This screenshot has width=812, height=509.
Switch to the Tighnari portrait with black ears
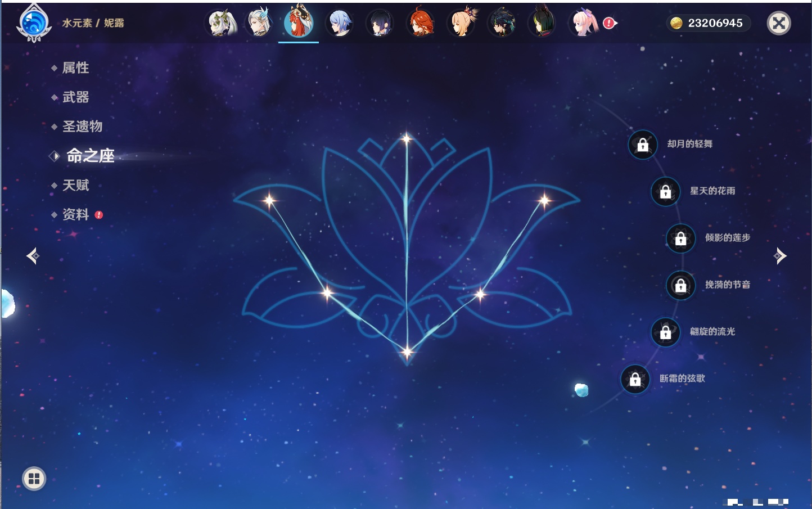pyautogui.click(x=543, y=23)
